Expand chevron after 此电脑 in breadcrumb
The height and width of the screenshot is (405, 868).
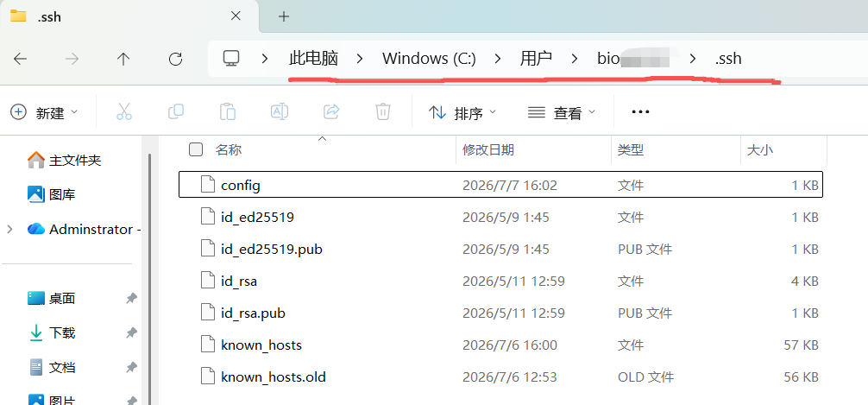pos(361,58)
